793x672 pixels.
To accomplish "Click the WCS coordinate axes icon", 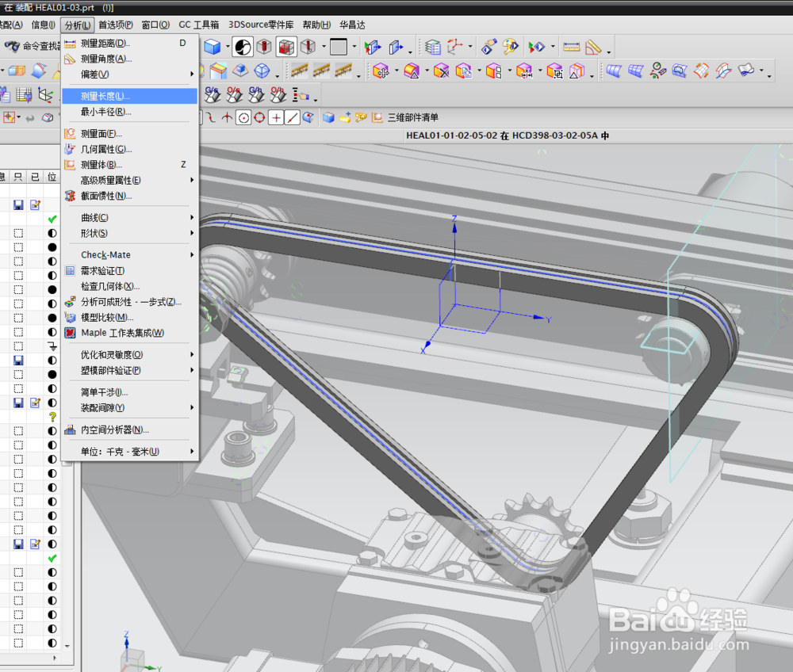I will click(455, 47).
